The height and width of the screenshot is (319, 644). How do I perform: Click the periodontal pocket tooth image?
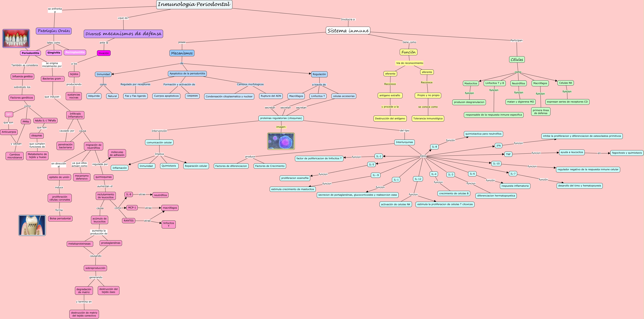[x=32, y=225]
